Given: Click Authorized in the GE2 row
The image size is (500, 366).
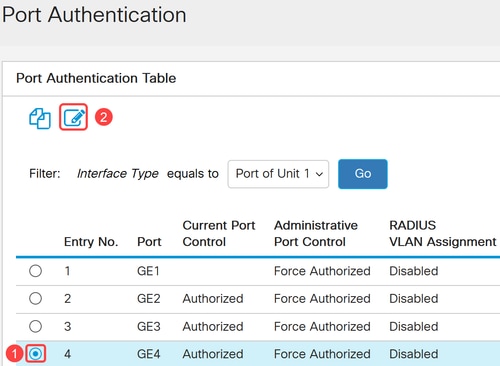Looking at the screenshot, I should click(x=213, y=299).
